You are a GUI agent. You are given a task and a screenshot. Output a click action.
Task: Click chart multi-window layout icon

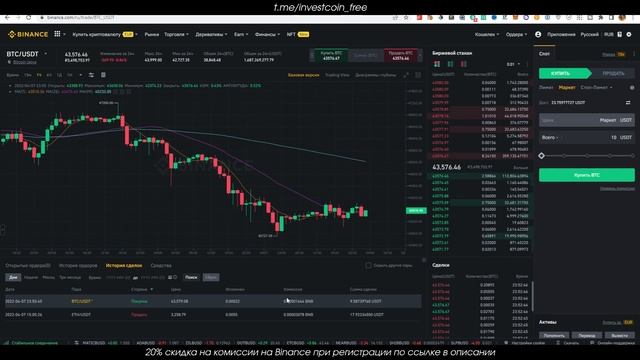418,75
